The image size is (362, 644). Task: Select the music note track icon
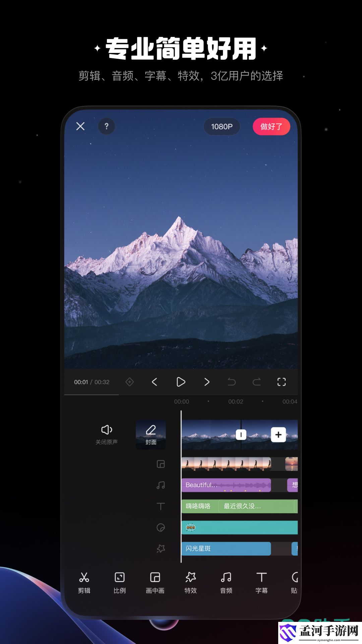point(161,485)
